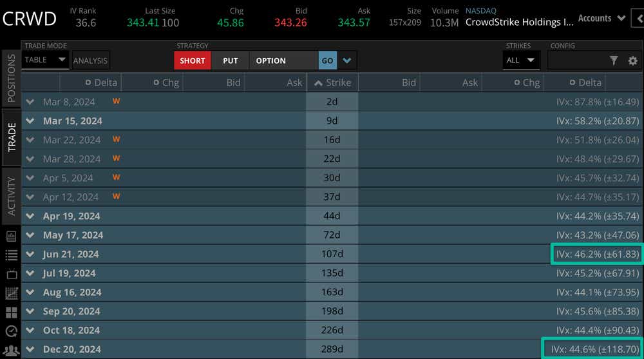
Task: Expand the Mar 15, 2024 expiration chevron
Action: tap(30, 121)
